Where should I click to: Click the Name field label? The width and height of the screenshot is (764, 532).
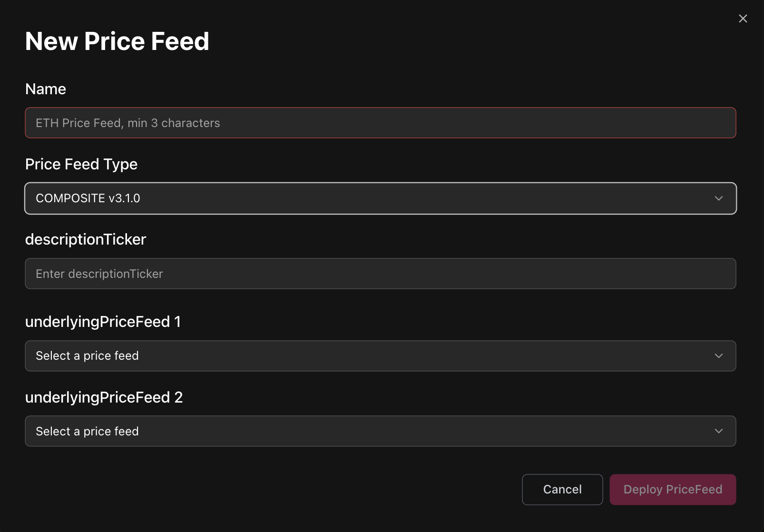point(46,89)
